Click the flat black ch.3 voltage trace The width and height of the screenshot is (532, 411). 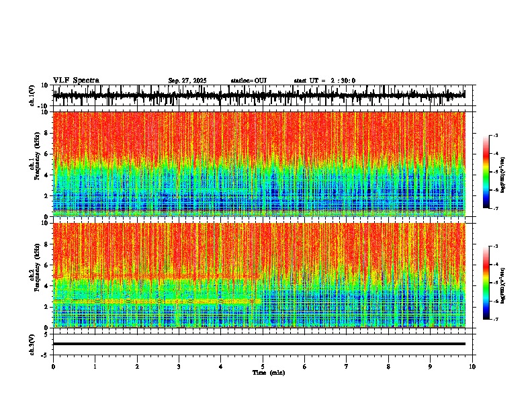[x=259, y=344]
